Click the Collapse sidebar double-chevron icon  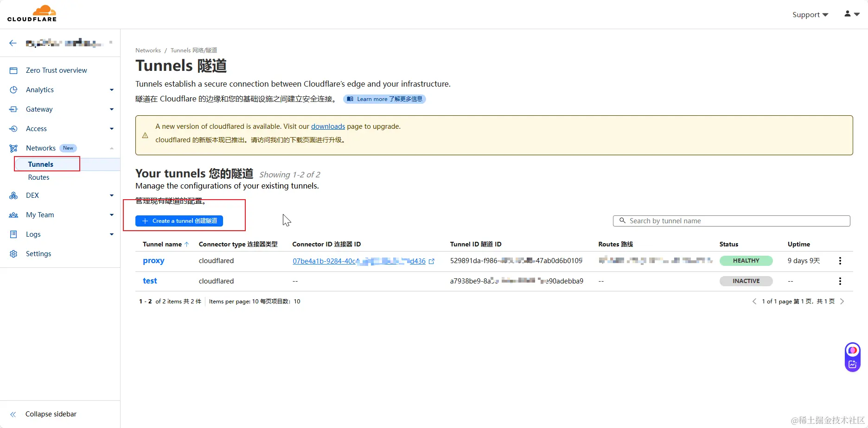click(x=13, y=414)
